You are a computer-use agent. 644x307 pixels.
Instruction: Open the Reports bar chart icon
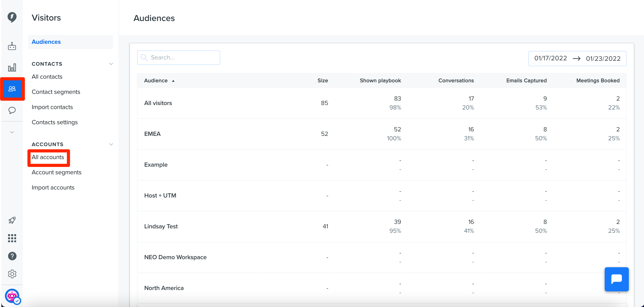pos(12,67)
